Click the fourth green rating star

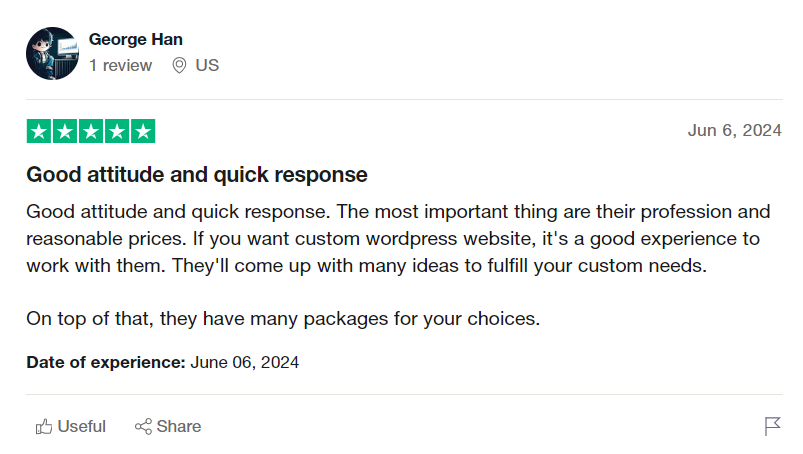[x=117, y=131]
